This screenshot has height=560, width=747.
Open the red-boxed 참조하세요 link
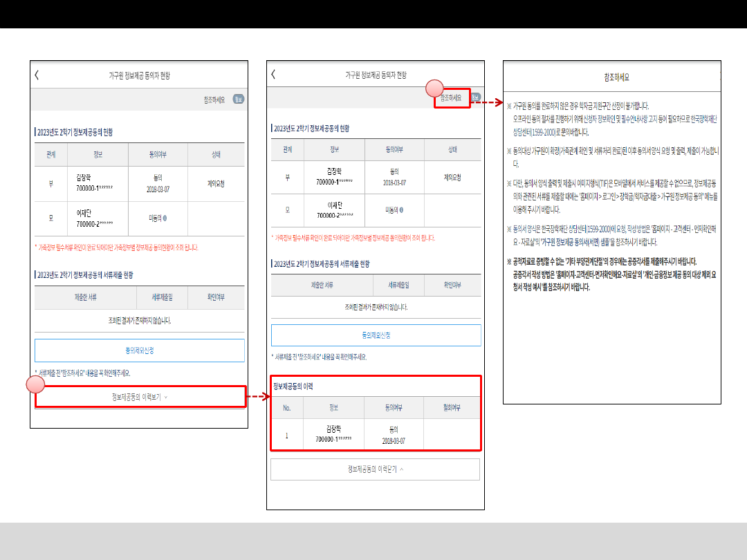tap(451, 97)
